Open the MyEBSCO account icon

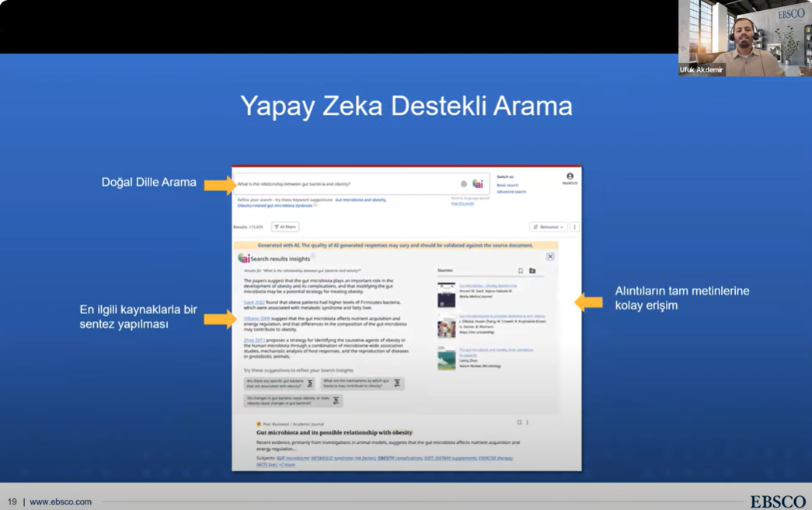570,177
